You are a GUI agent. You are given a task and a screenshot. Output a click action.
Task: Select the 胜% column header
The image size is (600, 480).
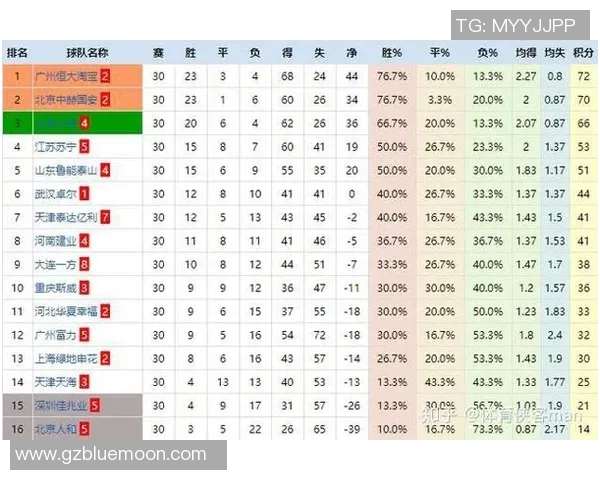click(x=392, y=53)
